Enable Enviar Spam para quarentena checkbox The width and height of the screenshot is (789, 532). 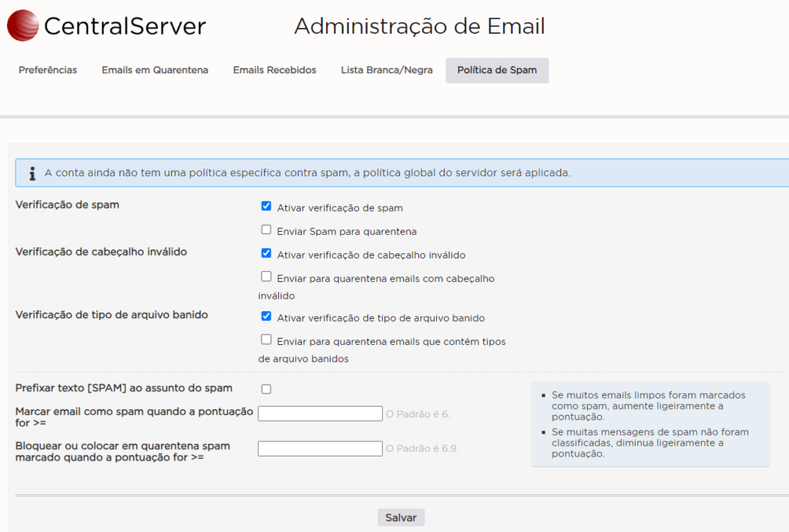(x=267, y=229)
